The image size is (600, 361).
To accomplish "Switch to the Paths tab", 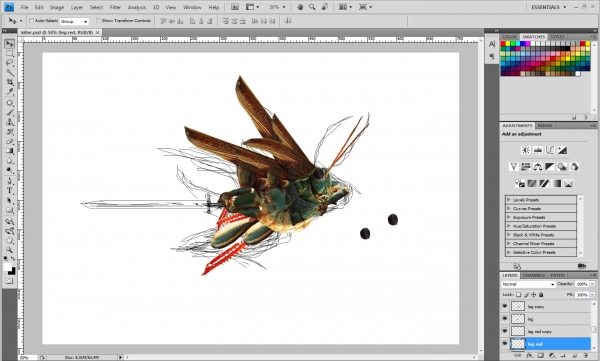I will pos(558,275).
